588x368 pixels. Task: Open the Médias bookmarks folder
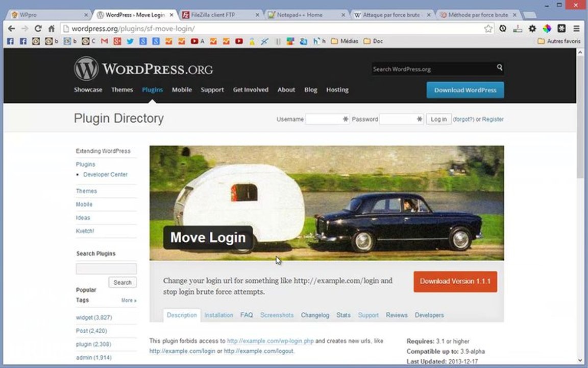pos(345,41)
